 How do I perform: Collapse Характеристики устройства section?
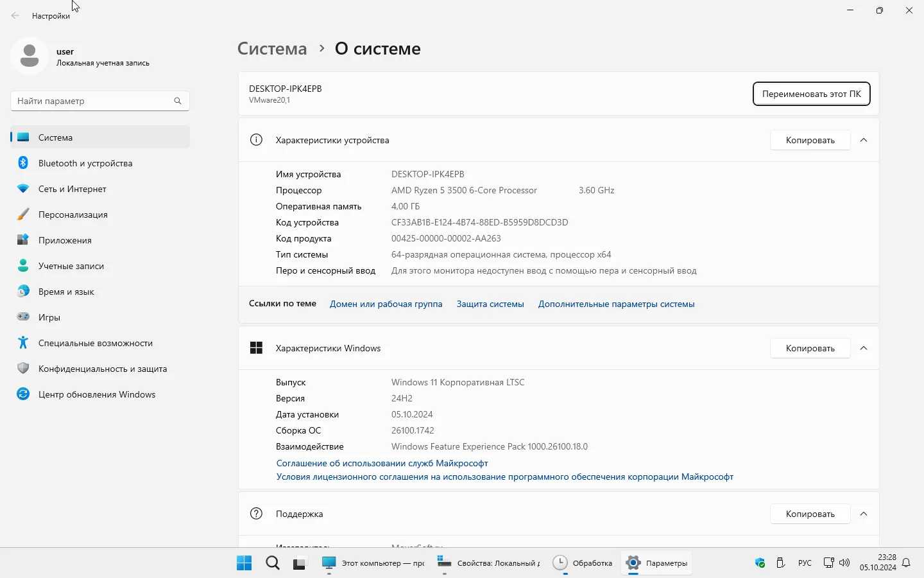pos(864,140)
